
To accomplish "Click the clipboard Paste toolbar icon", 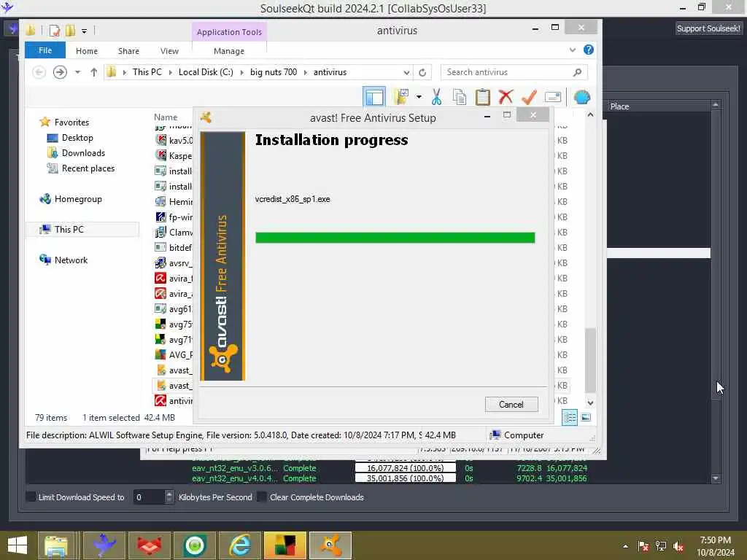I will tap(483, 97).
